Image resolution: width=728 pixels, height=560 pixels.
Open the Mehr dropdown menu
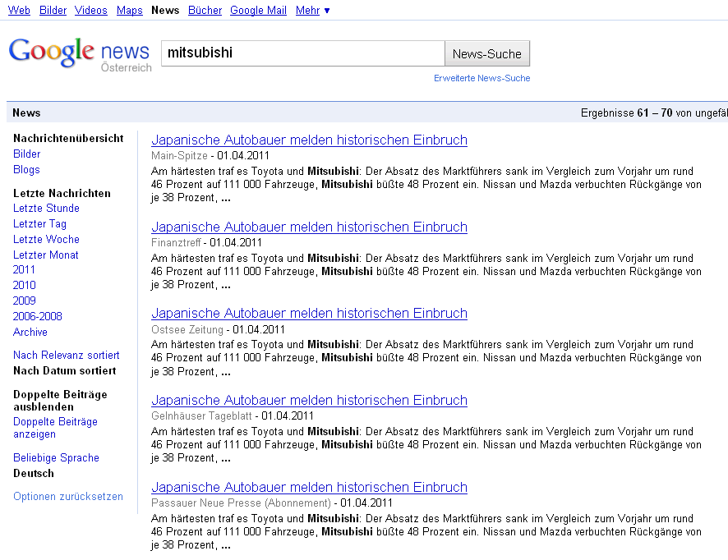click(x=312, y=11)
